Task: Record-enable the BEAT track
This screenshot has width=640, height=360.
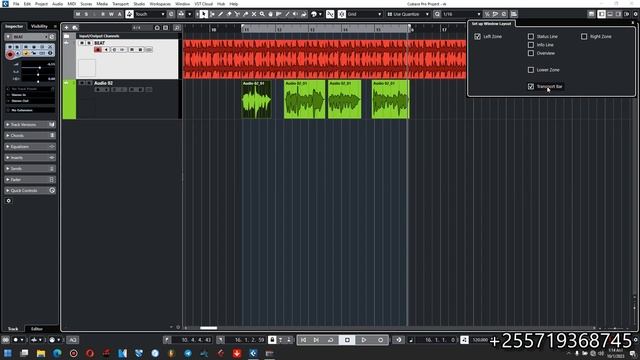Action: pos(98,50)
